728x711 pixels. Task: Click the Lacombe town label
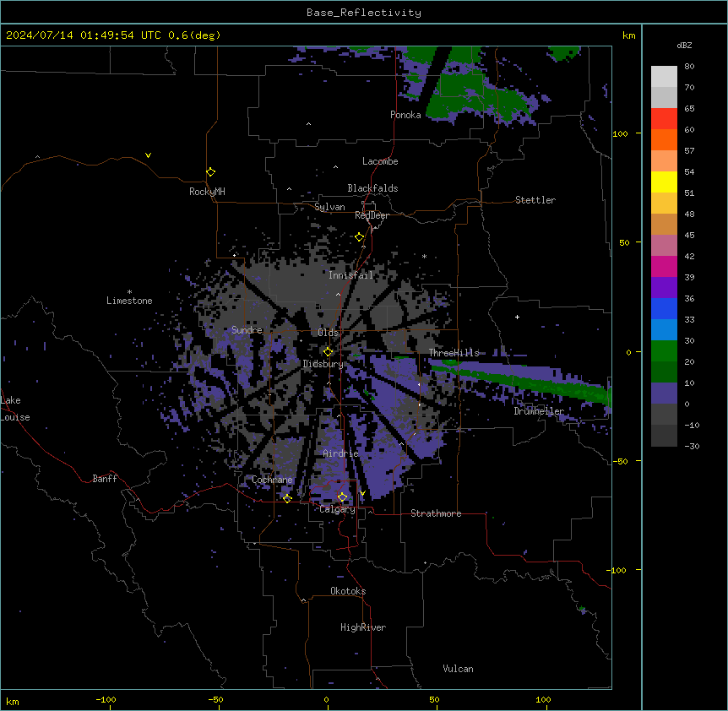click(x=380, y=161)
